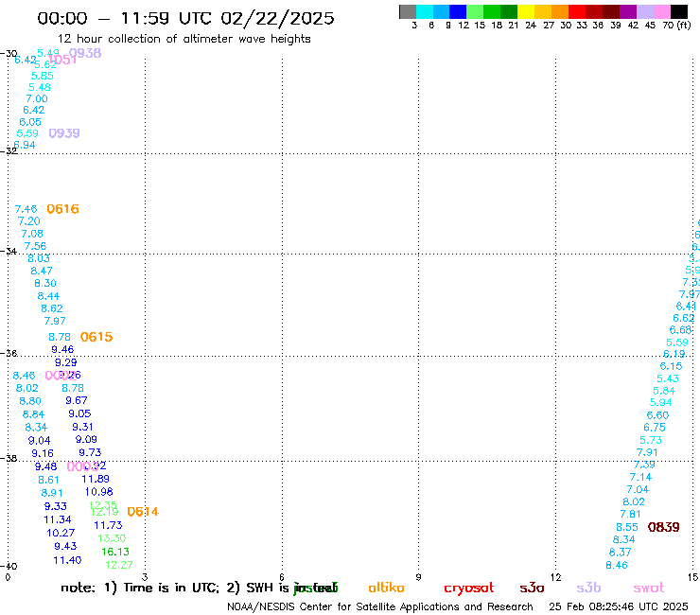Click the wave height value 8.80
The image size is (700, 615).
[30, 401]
